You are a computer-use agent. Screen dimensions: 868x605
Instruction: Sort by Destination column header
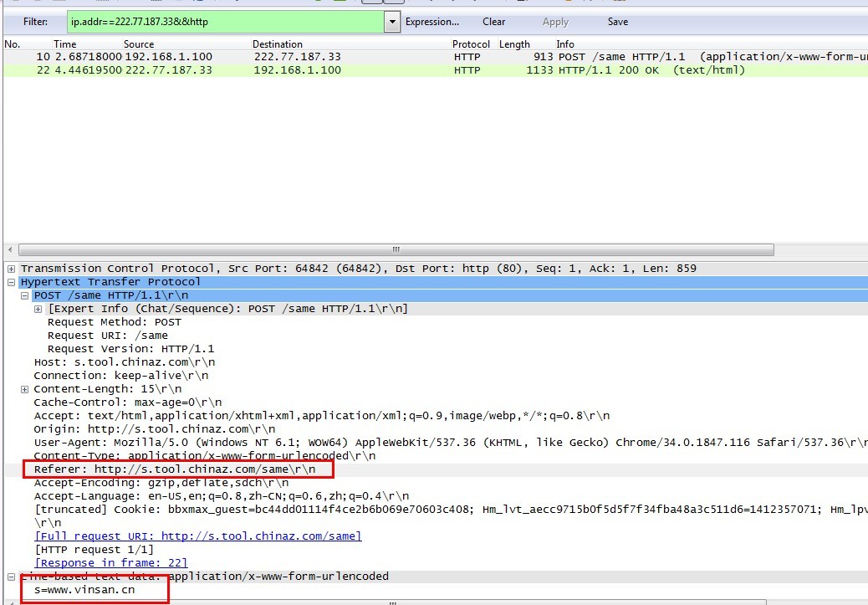pos(278,44)
